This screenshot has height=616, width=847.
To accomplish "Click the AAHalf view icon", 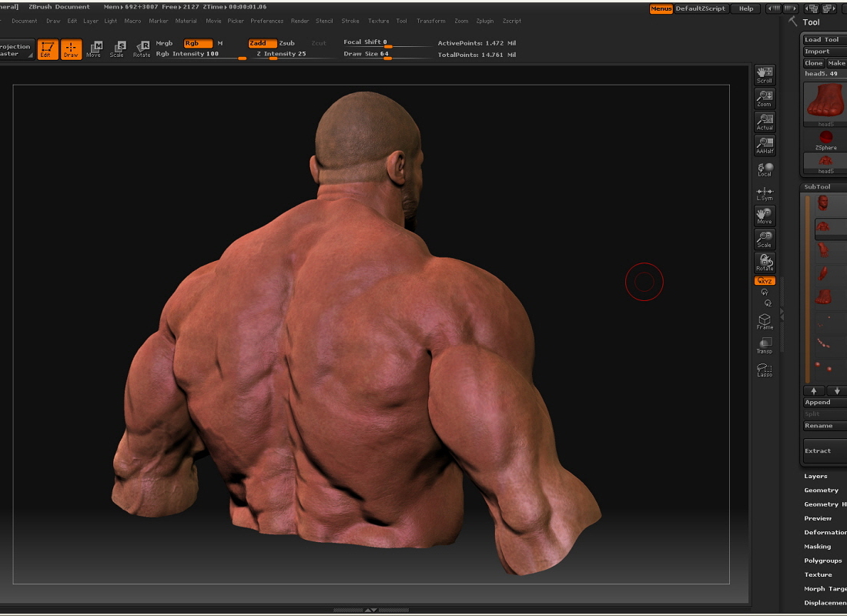I will (764, 145).
